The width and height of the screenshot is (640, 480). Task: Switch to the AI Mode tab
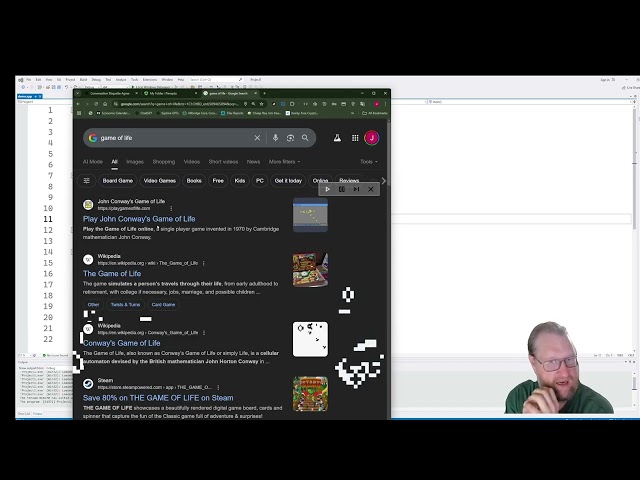tap(93, 162)
